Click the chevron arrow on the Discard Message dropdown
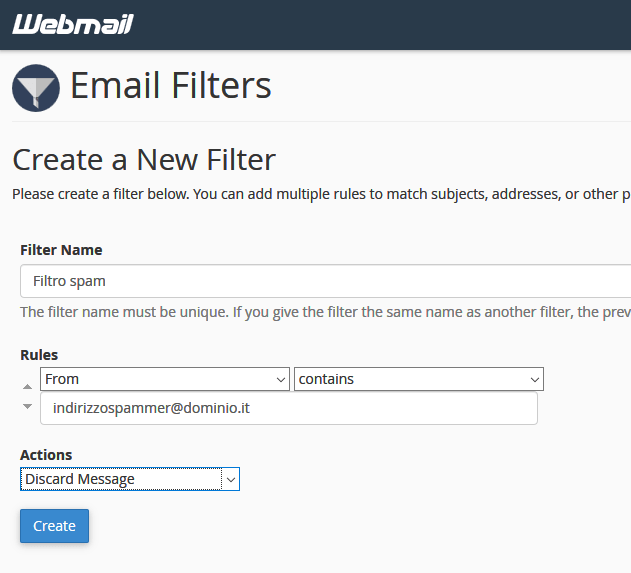 231,480
